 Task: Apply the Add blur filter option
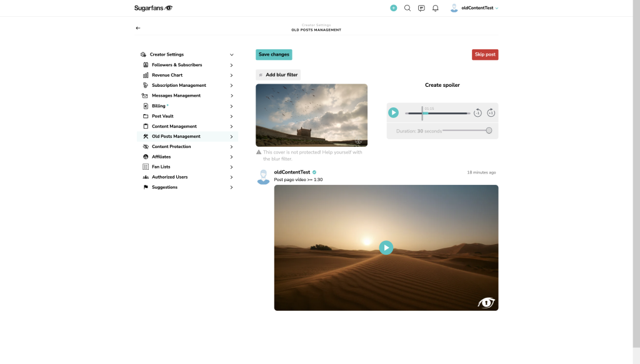click(277, 74)
